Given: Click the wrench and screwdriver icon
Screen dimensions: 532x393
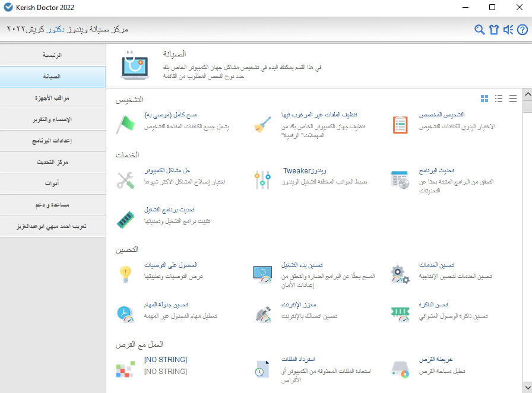Looking at the screenshot, I should [125, 180].
